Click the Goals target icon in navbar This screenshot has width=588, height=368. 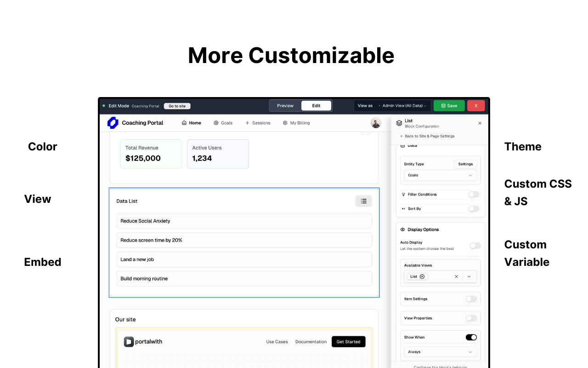[216, 123]
